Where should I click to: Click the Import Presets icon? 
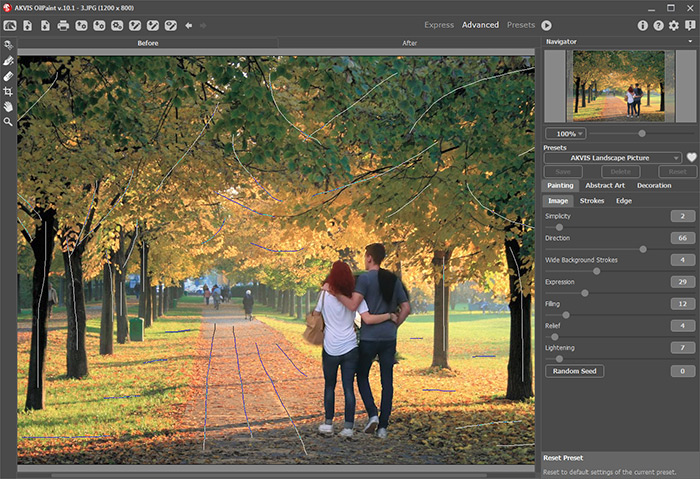click(x=81, y=25)
